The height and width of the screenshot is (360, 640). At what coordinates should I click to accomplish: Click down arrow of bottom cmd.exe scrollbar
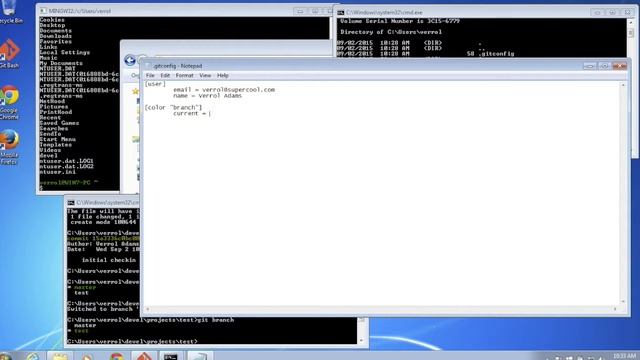[x=361, y=340]
